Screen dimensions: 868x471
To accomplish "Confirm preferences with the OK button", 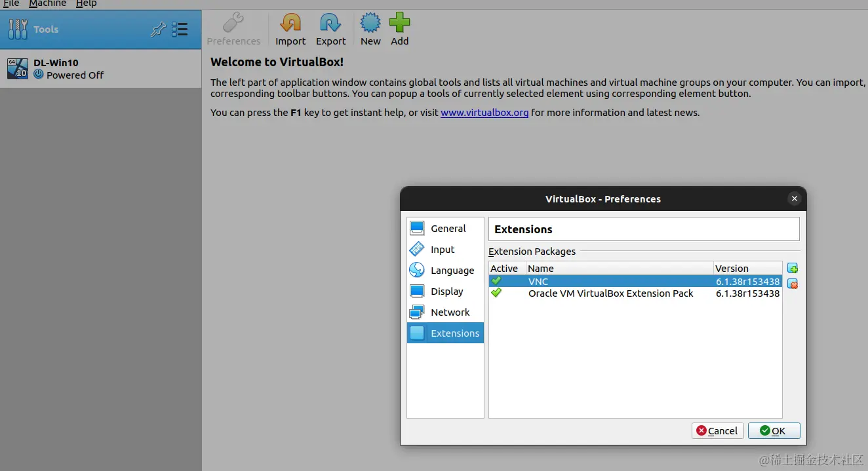I will [x=774, y=430].
